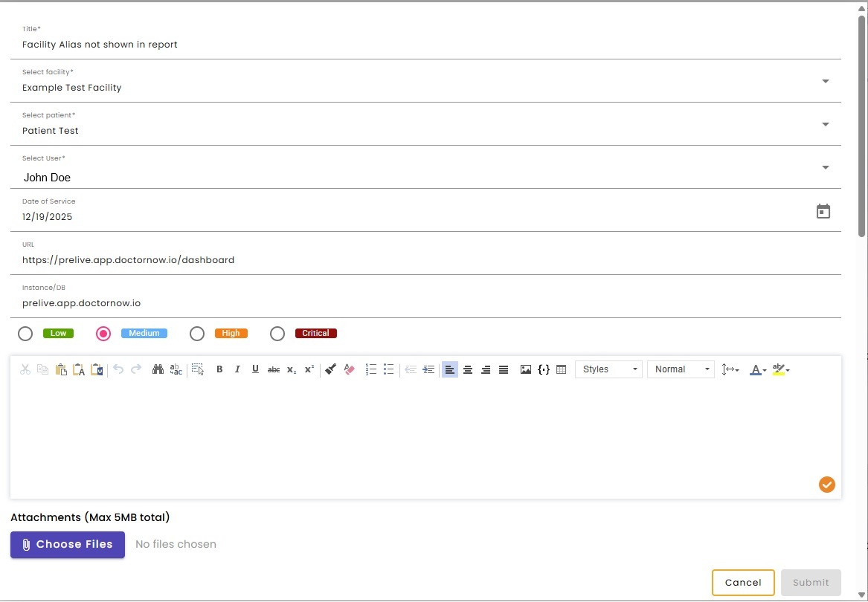Click the Select All icon
The image size is (868, 602).
198,369
